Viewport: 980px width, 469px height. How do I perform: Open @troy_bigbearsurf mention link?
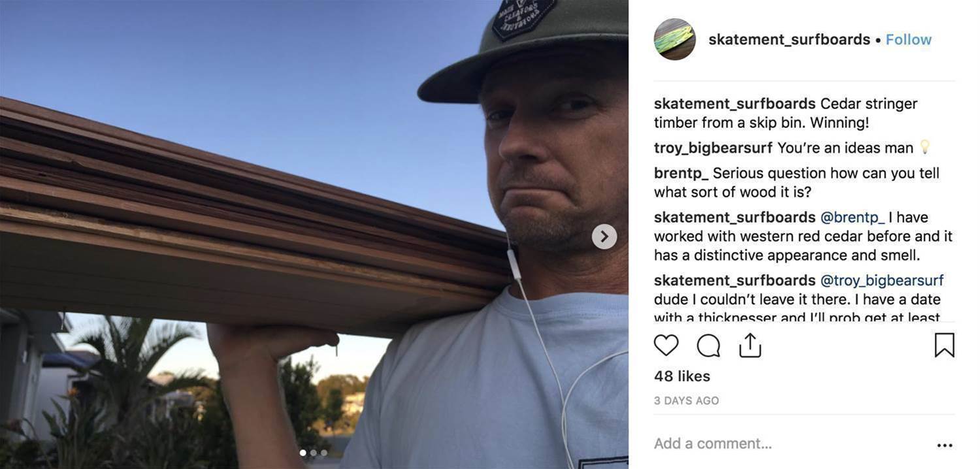point(882,280)
